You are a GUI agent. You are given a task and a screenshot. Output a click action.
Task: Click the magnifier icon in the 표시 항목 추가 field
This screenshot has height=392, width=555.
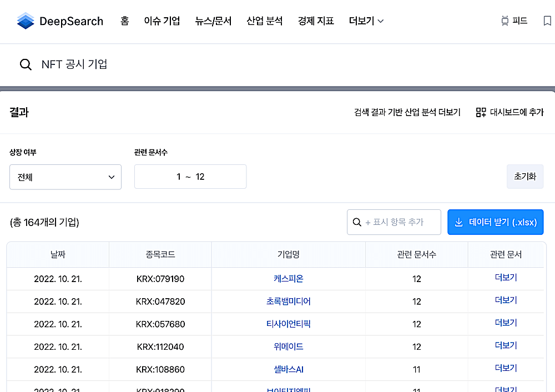tap(357, 222)
